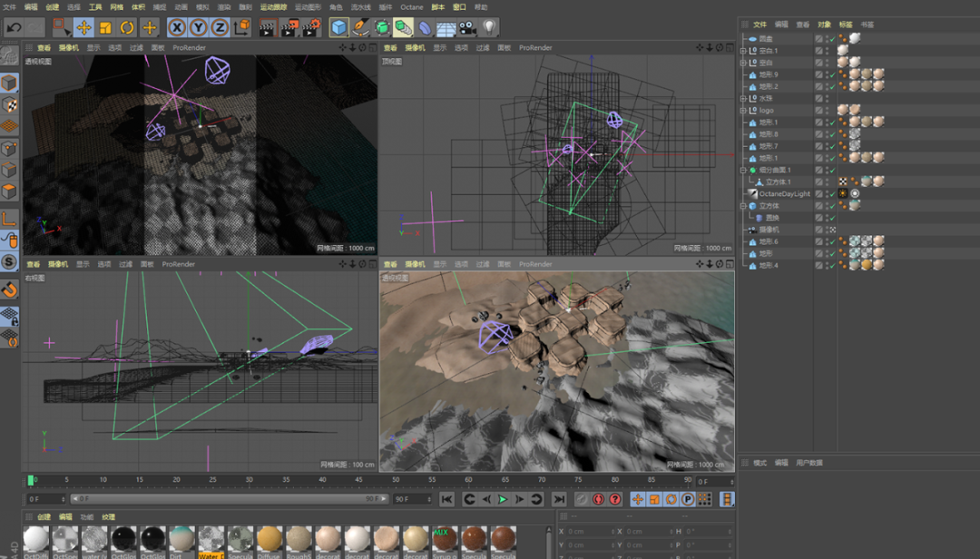Open the 窗口 menu
The height and width of the screenshot is (559, 980).
point(459,7)
